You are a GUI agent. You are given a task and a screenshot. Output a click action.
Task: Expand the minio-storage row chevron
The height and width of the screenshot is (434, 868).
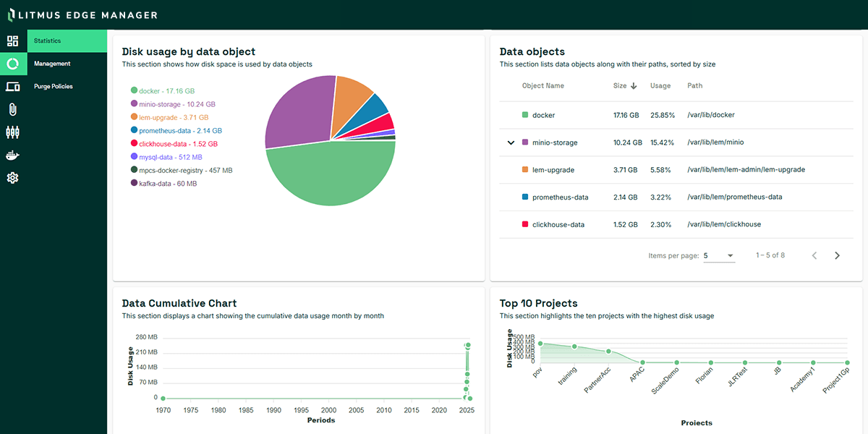coord(511,142)
